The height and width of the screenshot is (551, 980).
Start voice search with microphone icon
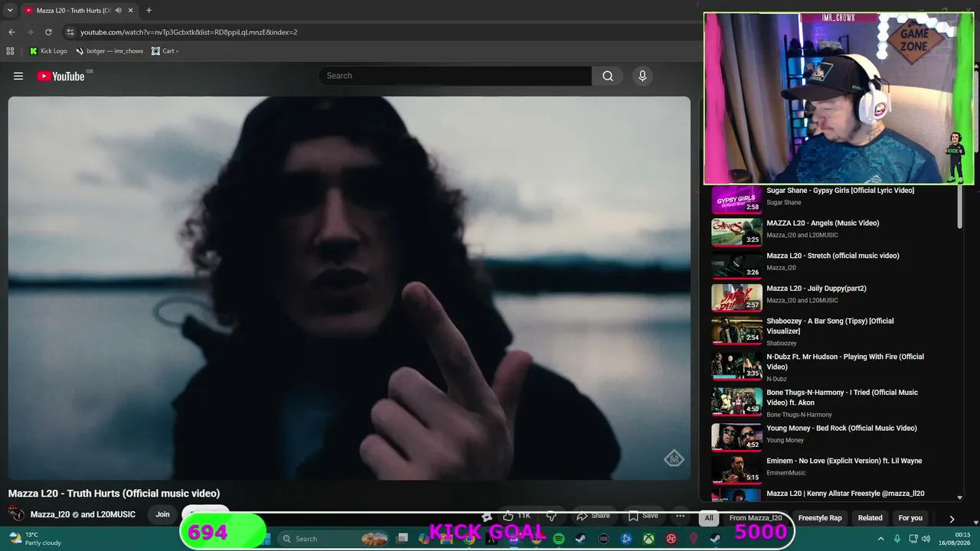pyautogui.click(x=642, y=76)
